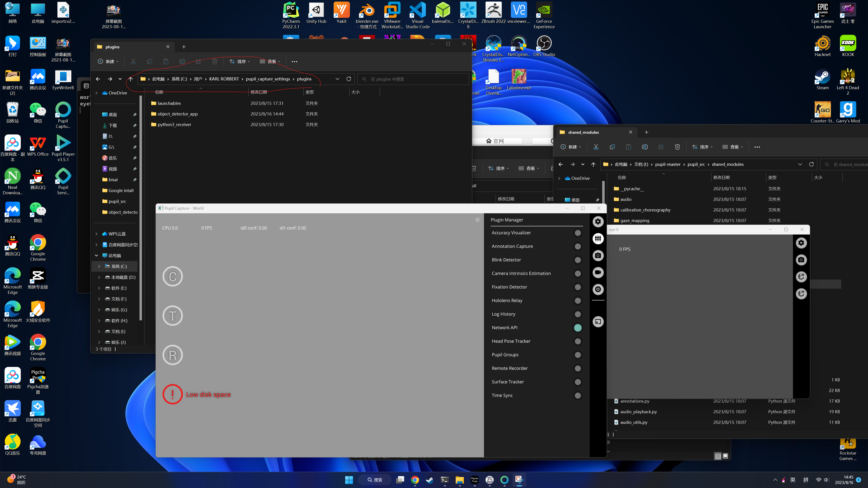Image resolution: width=868 pixels, height=488 pixels.
Task: Expand WPS云盘 tree node
Action: (x=96, y=234)
